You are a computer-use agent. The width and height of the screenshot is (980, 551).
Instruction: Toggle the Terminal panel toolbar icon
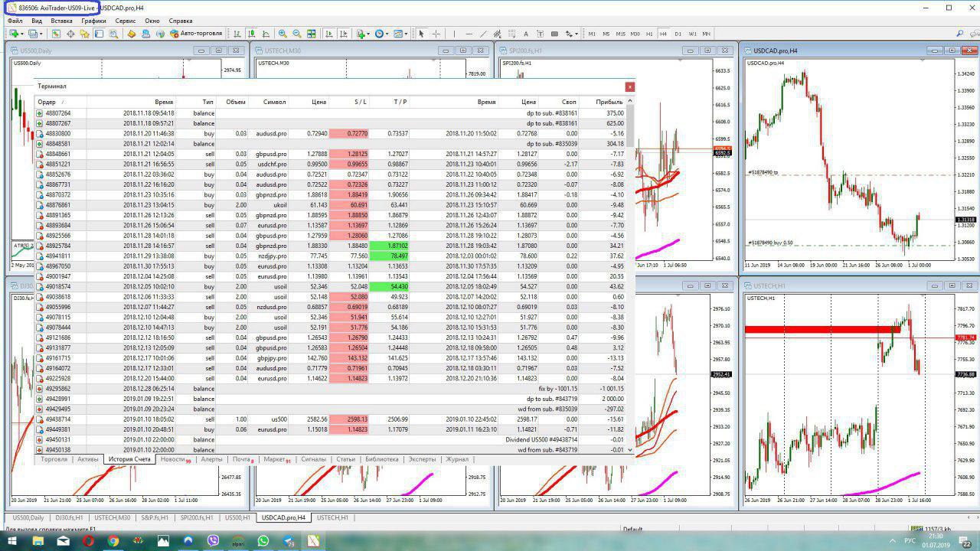pyautogui.click(x=99, y=34)
